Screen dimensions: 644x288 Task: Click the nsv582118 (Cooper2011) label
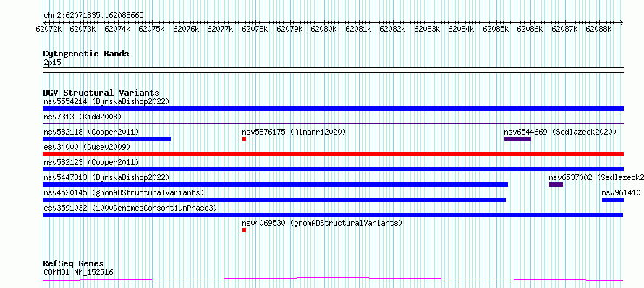(x=91, y=132)
